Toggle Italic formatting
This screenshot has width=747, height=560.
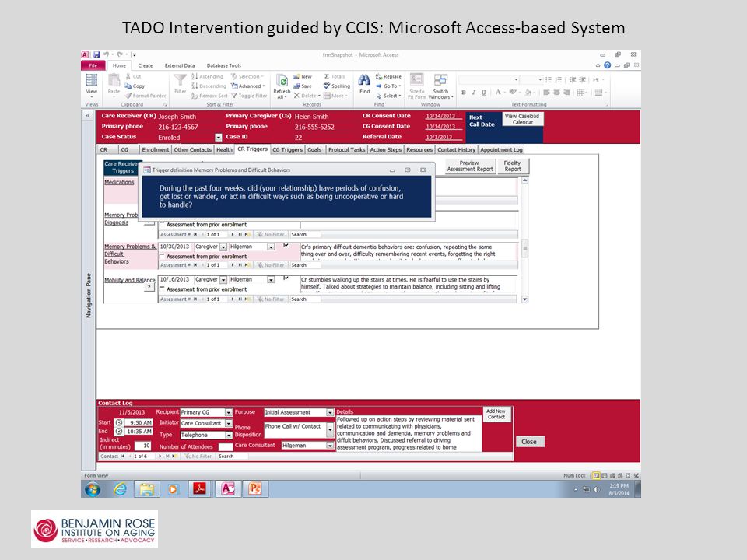click(474, 93)
